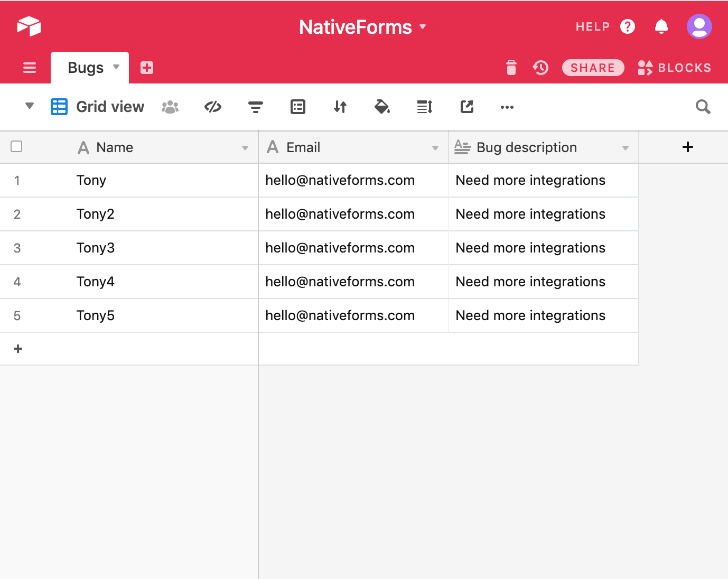Viewport: 728px width, 579px height.
Task: Expand the views sidebar toggle arrow
Action: (30, 106)
